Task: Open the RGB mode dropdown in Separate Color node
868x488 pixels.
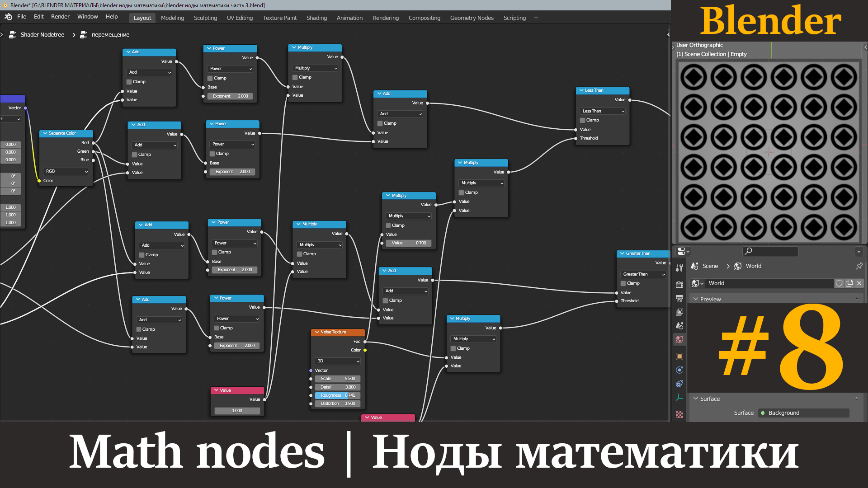Action: tap(66, 171)
